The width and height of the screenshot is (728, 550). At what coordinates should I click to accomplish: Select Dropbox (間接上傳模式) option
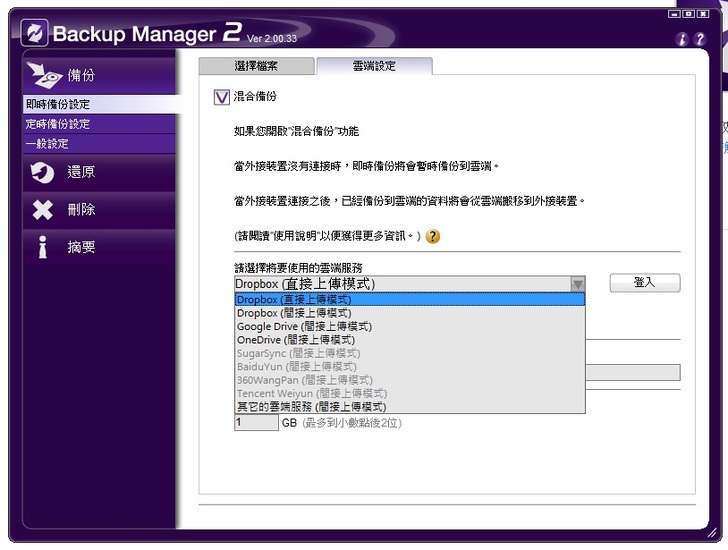click(x=410, y=313)
